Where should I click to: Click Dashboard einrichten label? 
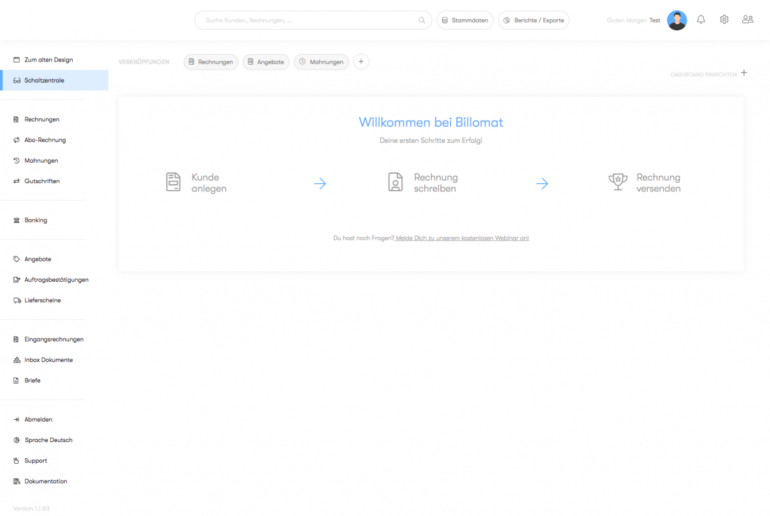click(703, 75)
